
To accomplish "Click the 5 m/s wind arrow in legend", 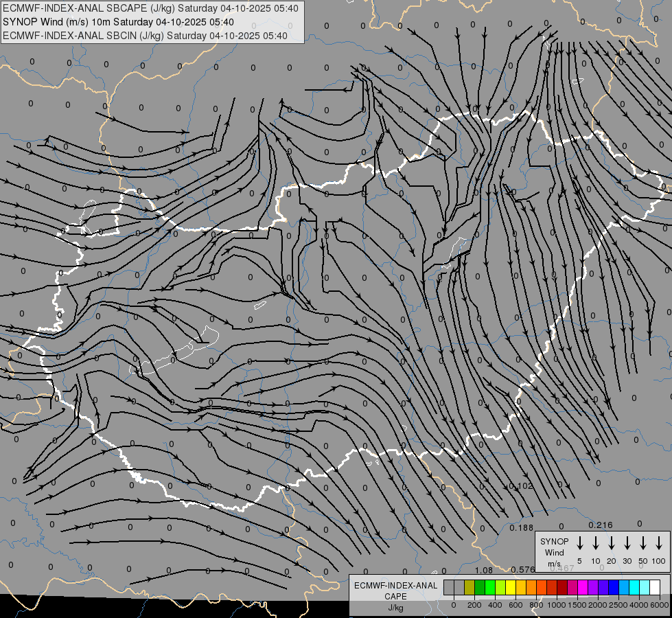I will [x=579, y=543].
